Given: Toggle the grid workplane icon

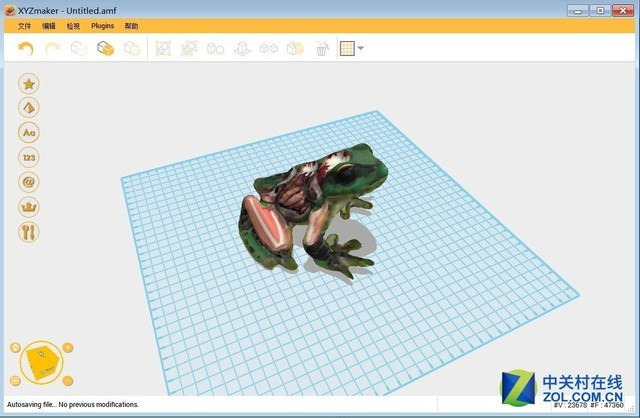Looking at the screenshot, I should coord(346,48).
